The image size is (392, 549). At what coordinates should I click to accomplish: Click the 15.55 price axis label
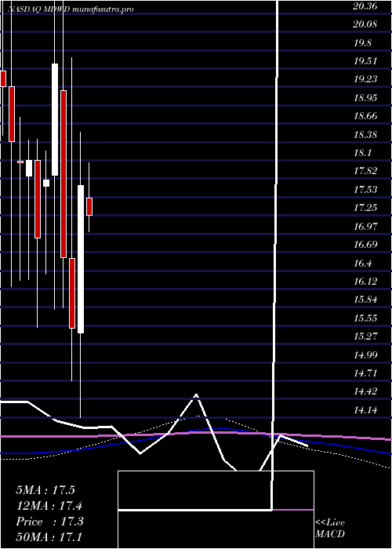365,318
